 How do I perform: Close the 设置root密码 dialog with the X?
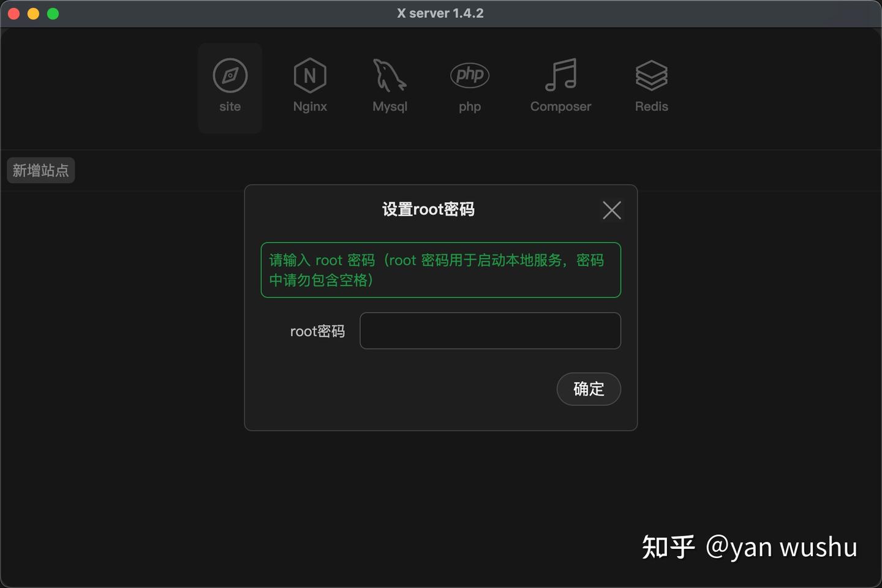tap(611, 210)
